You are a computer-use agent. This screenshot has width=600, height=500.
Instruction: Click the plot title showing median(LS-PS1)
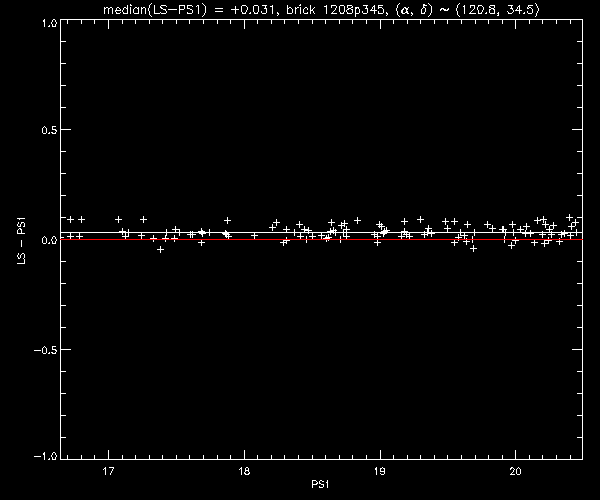[321, 9]
